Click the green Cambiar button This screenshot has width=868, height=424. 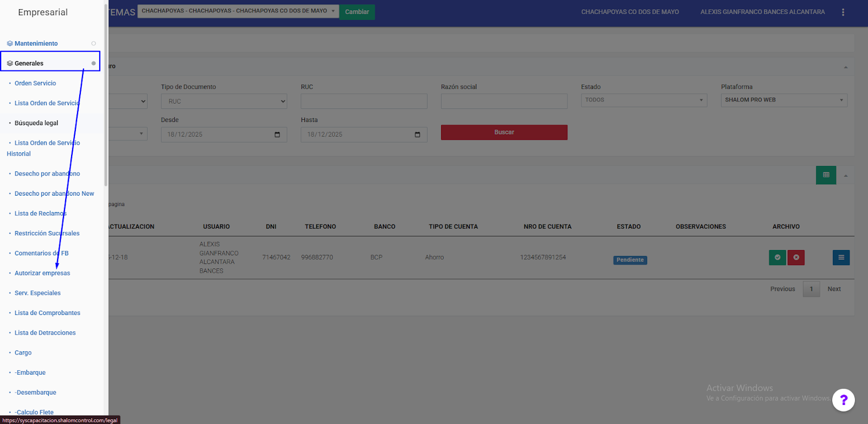pos(357,12)
